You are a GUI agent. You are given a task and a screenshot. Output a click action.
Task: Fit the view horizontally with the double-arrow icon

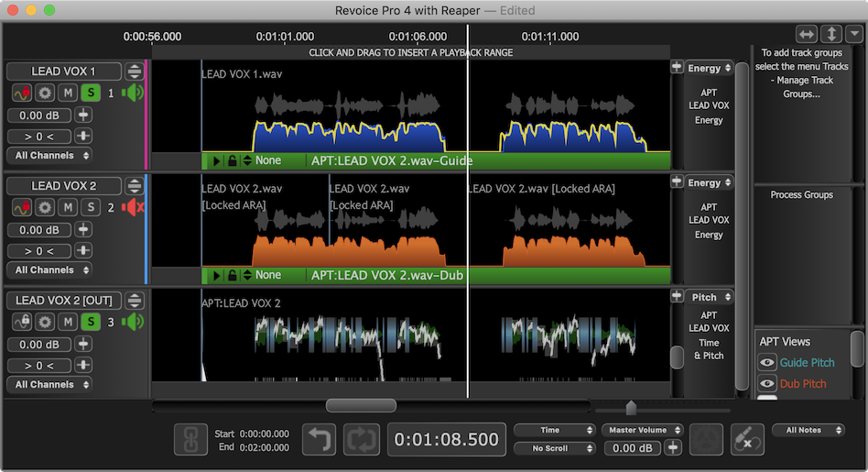pyautogui.click(x=806, y=34)
